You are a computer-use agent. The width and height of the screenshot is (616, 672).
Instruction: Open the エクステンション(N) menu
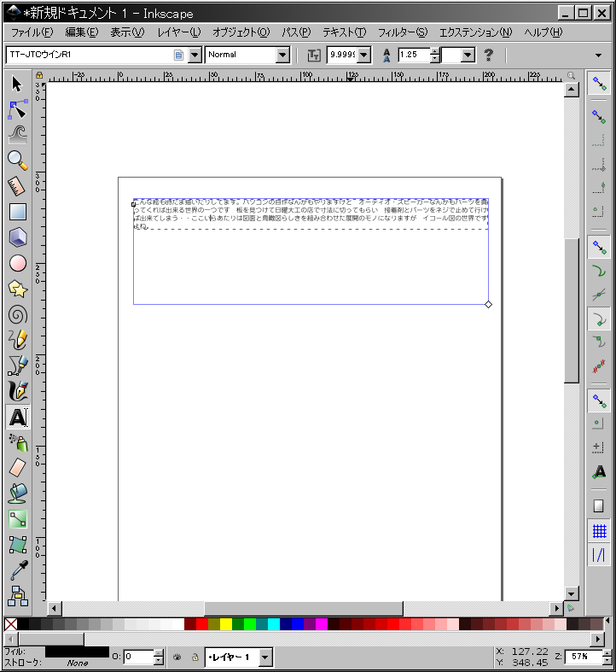pyautogui.click(x=475, y=32)
